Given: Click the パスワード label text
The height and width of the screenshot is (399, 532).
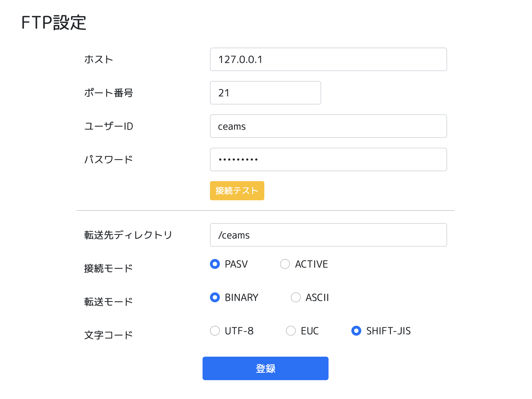Looking at the screenshot, I should (x=108, y=159).
